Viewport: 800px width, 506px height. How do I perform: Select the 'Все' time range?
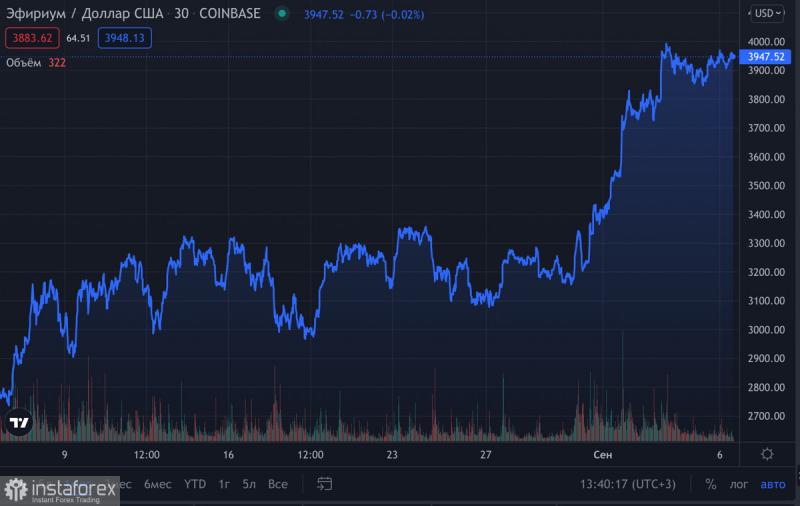click(x=278, y=484)
